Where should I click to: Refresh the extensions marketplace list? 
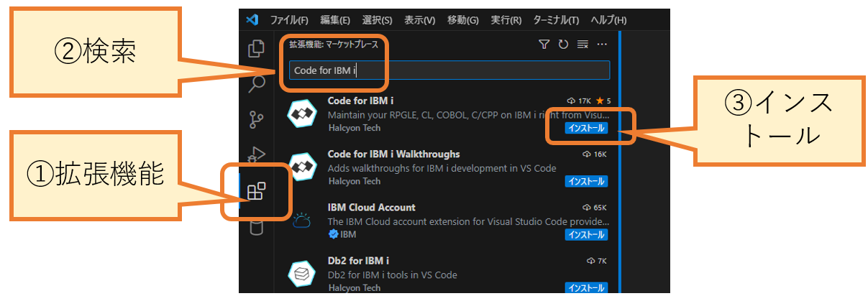(x=563, y=45)
